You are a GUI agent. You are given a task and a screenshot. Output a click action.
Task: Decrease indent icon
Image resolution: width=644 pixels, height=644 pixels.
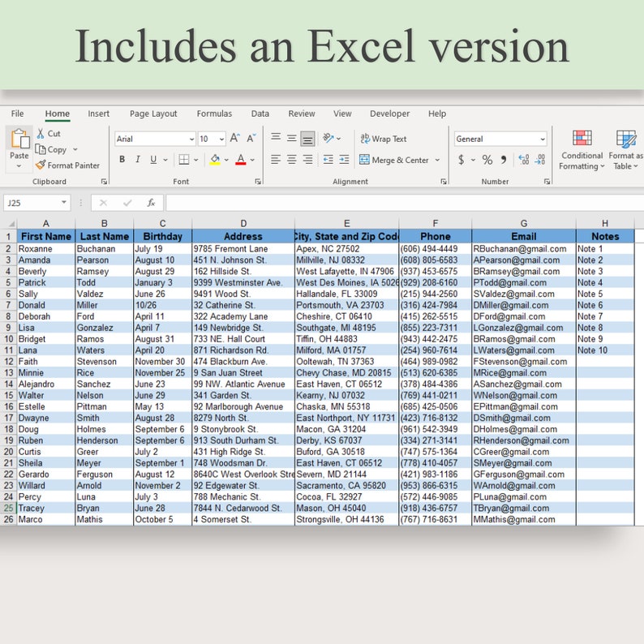pyautogui.click(x=328, y=159)
